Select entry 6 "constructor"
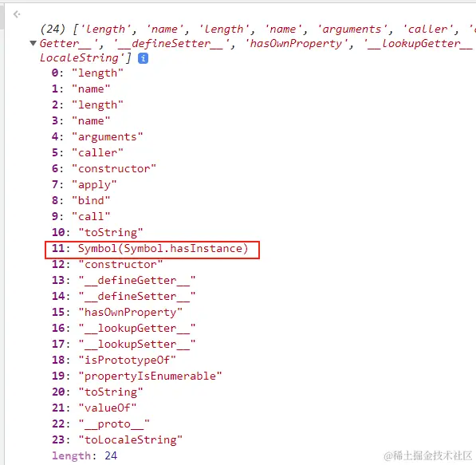 tap(104, 168)
